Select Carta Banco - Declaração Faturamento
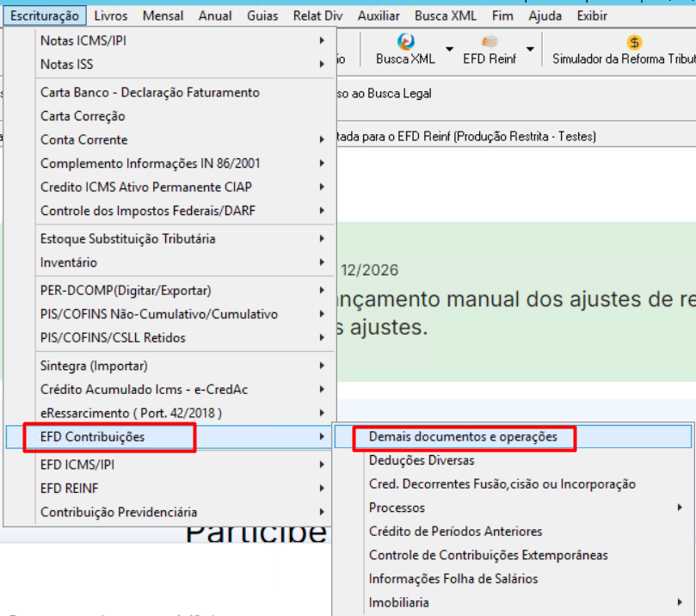Screen dimensions: 696x616 click(169, 92)
